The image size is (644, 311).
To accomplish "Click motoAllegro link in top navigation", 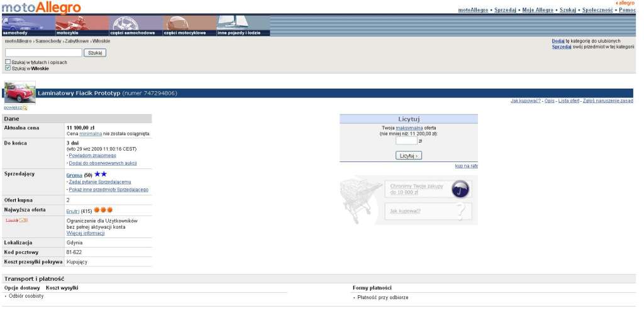I will [x=473, y=10].
